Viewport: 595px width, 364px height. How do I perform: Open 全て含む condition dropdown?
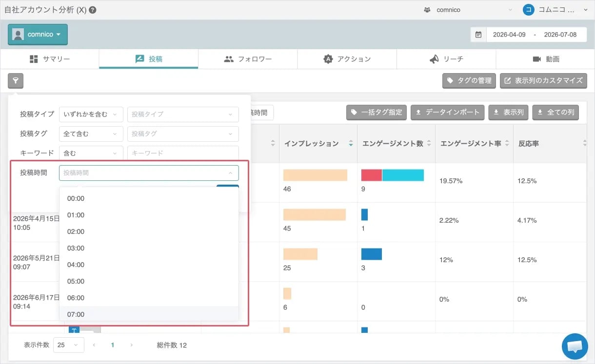(91, 134)
